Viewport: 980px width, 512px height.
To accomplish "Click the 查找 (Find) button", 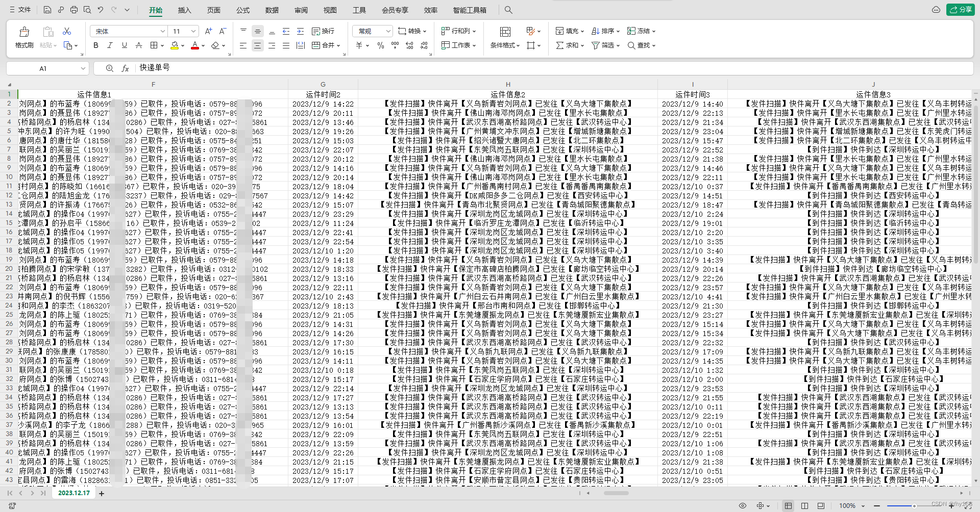I will 642,45.
